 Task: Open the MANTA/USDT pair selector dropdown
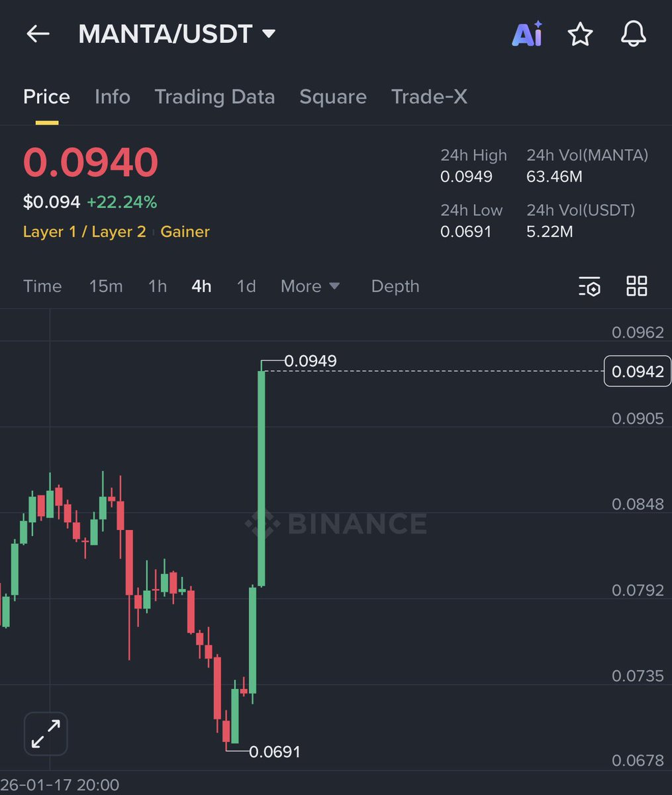coord(177,34)
